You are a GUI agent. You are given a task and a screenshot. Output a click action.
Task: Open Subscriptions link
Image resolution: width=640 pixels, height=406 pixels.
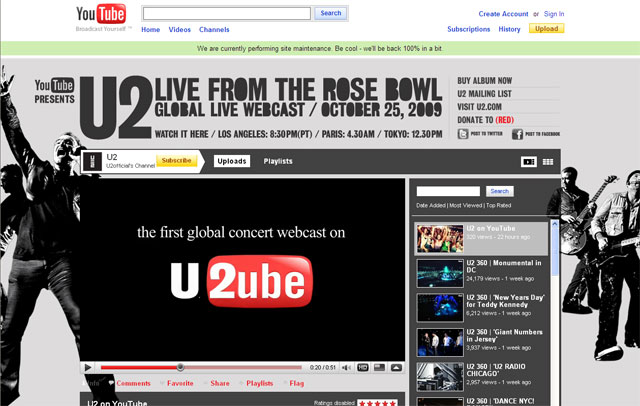click(x=469, y=29)
